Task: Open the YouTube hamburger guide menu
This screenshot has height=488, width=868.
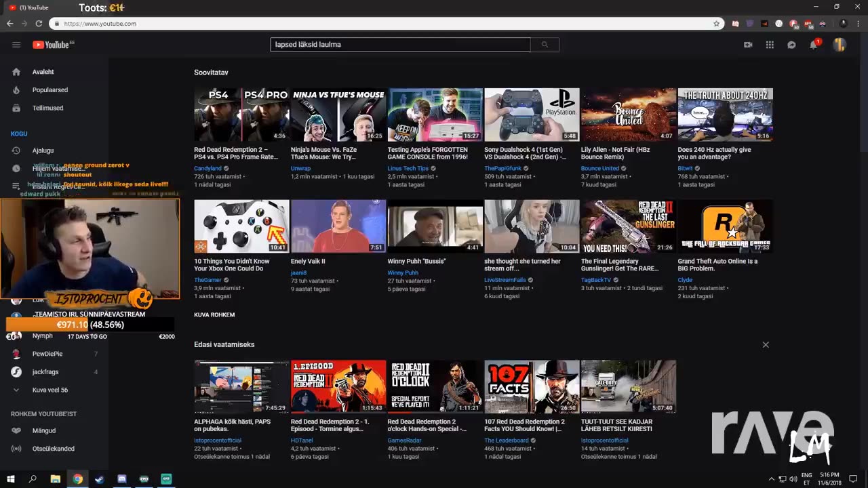Action: click(16, 45)
